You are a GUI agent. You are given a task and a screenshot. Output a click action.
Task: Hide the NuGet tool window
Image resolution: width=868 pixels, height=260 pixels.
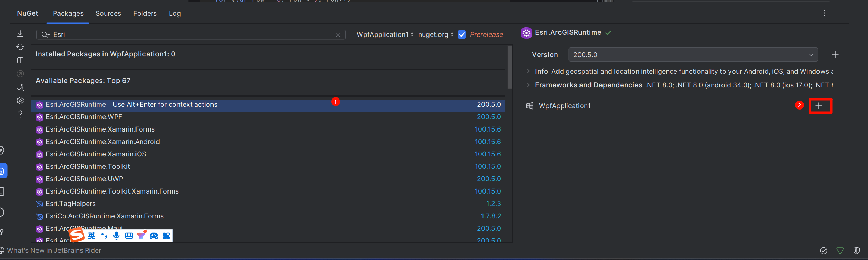[x=838, y=13]
